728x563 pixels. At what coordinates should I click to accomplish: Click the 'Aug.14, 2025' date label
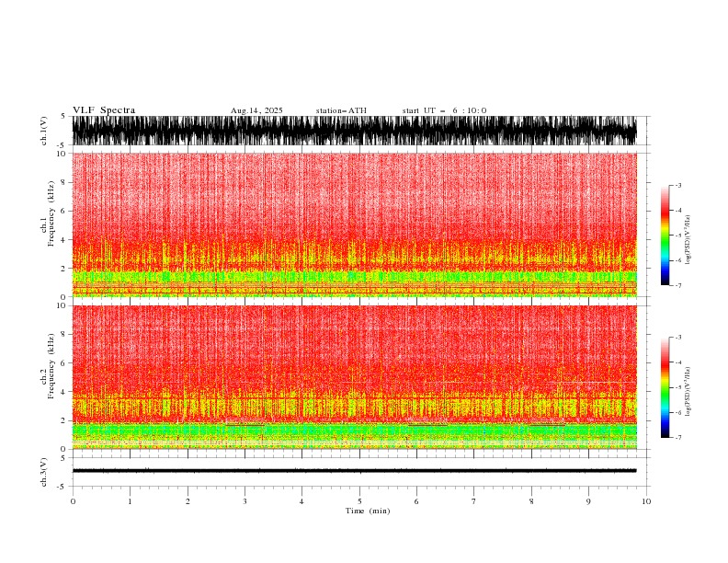click(x=256, y=110)
